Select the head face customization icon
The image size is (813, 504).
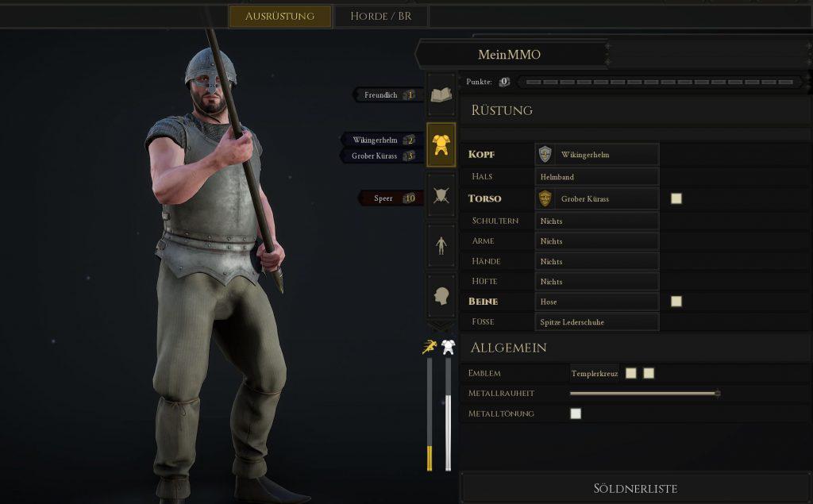(441, 296)
